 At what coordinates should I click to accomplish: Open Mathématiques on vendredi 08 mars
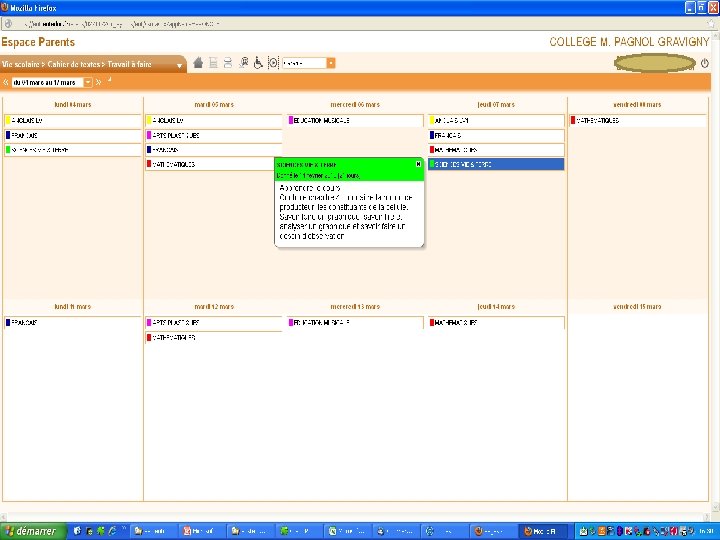(x=637, y=120)
